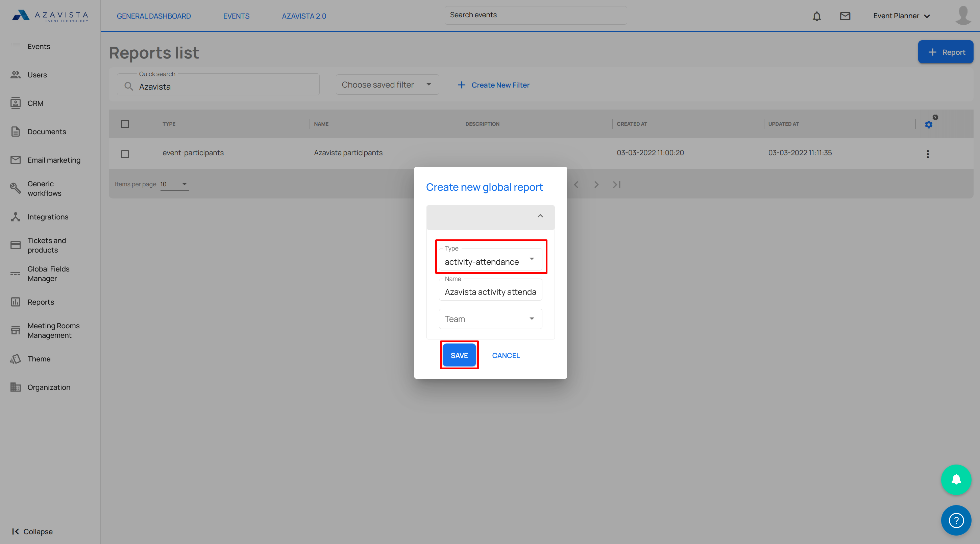Click the quick search magnifier icon
980x544 pixels.
(x=129, y=87)
